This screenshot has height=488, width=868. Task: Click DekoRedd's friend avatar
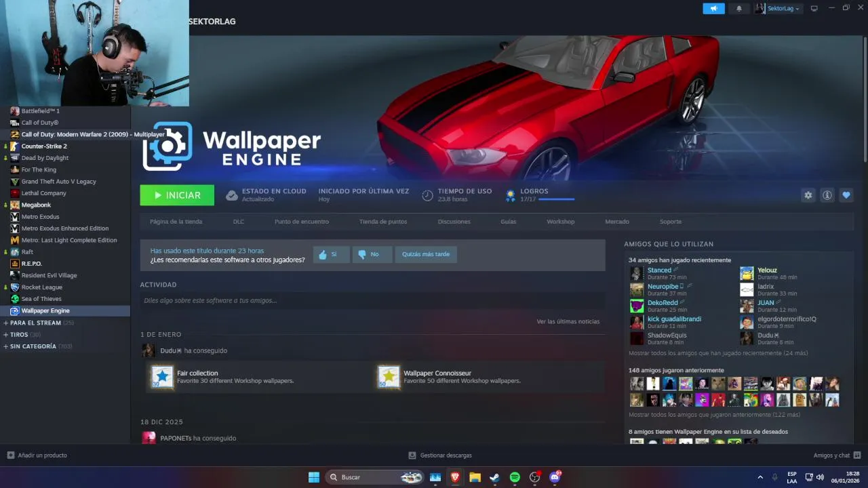[x=637, y=306]
